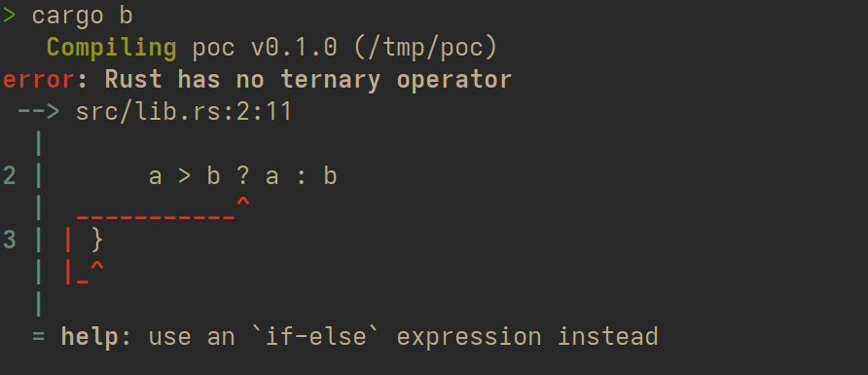Click the green 'Compiling' status word
The width and height of the screenshot is (868, 375).
pos(111,49)
